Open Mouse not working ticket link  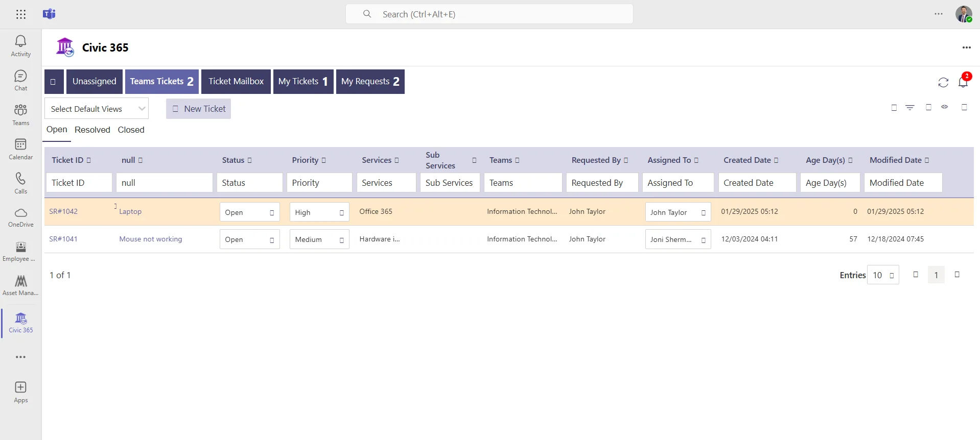[151, 239]
